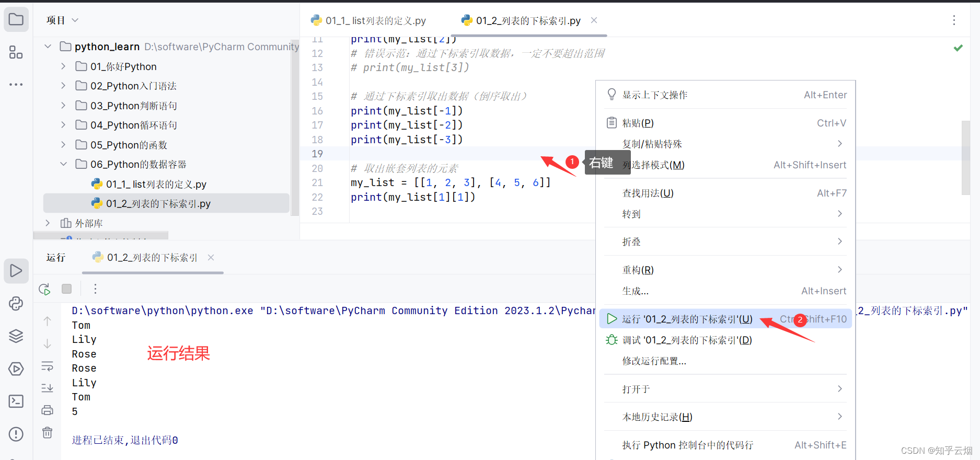Toggle scroll to end of console output
This screenshot has height=460, width=980.
(47, 388)
